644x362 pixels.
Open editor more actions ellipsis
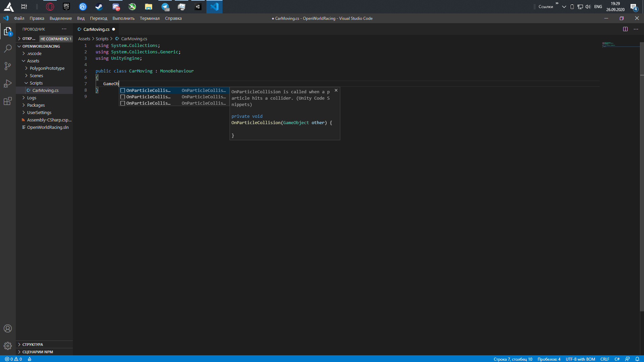pos(636,29)
